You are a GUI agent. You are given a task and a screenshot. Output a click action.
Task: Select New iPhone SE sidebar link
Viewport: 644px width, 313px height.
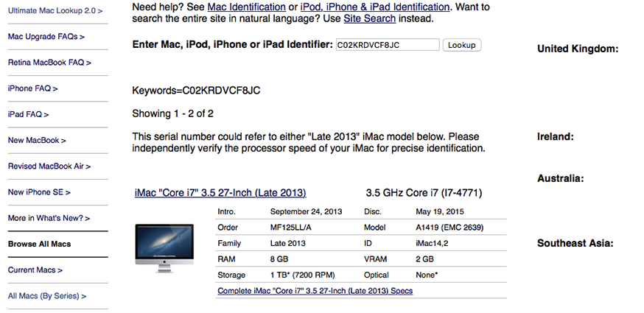(39, 192)
